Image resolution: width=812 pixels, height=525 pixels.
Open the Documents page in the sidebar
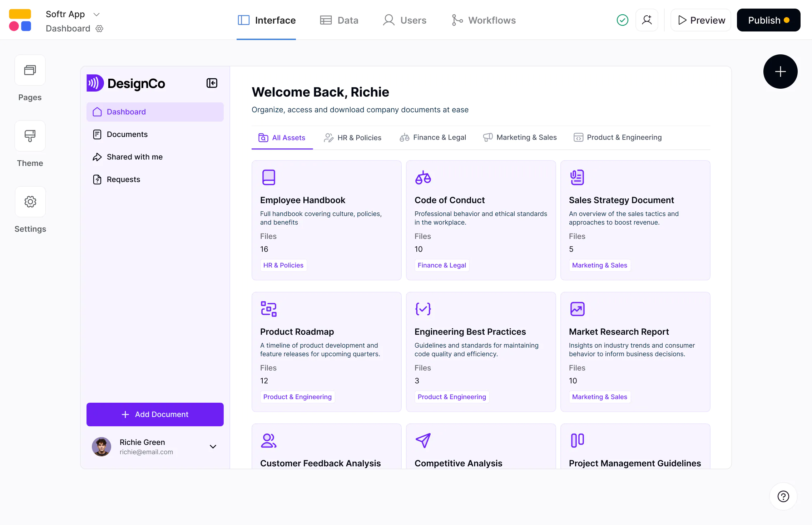pyautogui.click(x=127, y=134)
